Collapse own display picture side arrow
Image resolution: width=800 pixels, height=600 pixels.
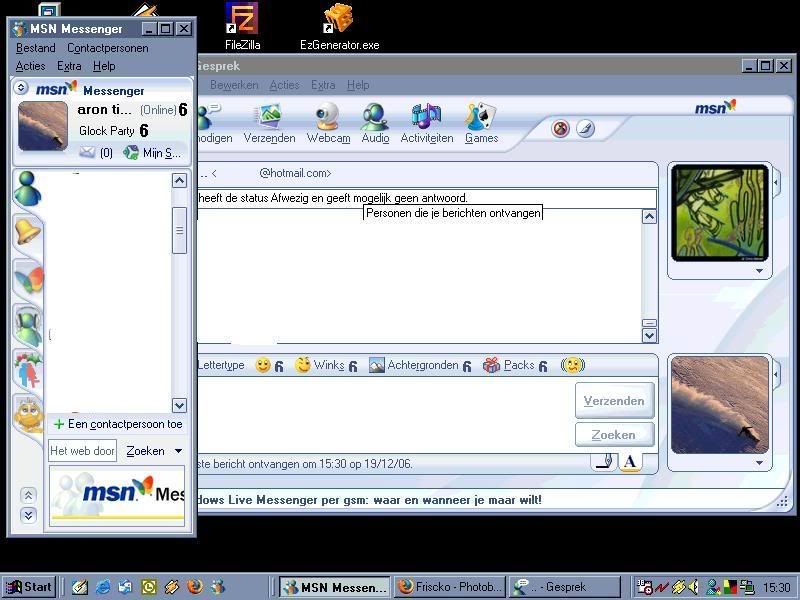click(x=777, y=375)
